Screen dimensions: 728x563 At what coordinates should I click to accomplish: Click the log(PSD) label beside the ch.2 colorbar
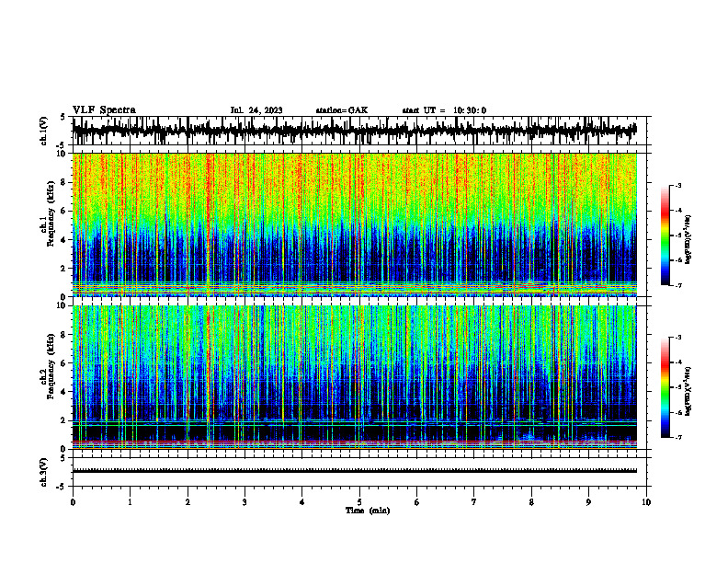(688, 391)
